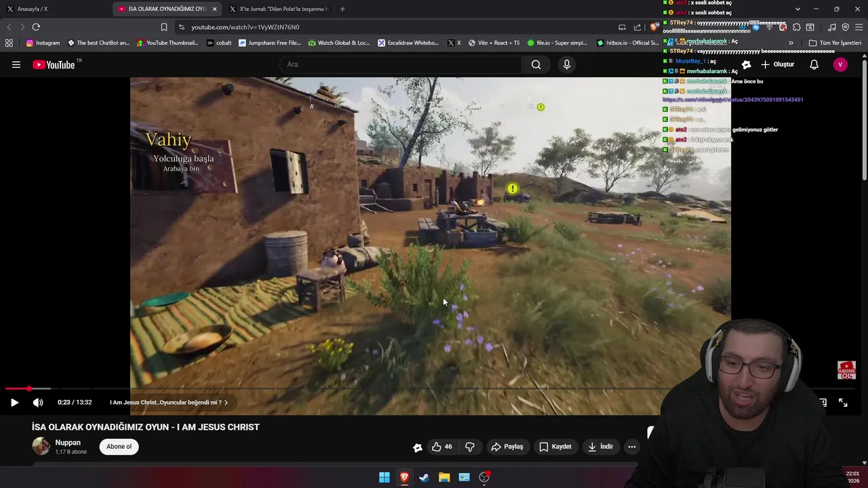Like the video with 46 likes
This screenshot has width=868, height=488.
(x=441, y=447)
